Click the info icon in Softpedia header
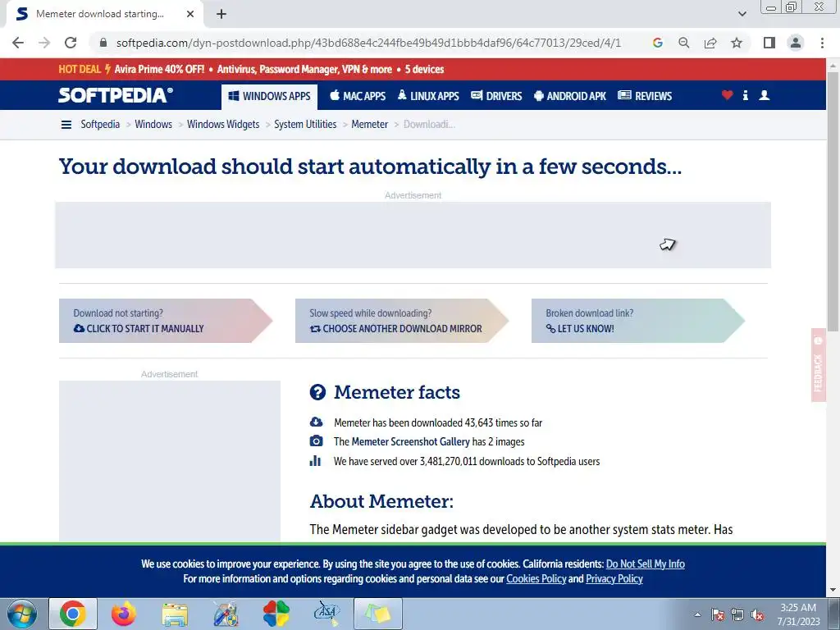The image size is (840, 630). click(745, 95)
